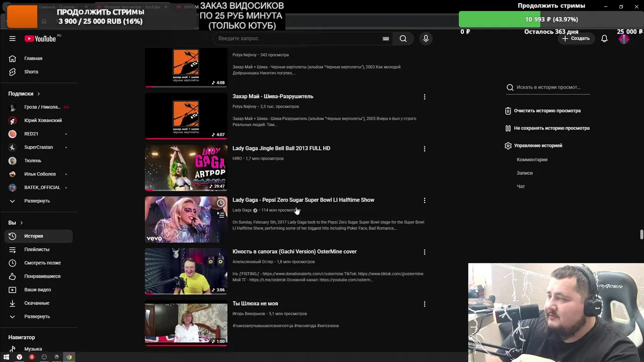Open options for Pepsi Zero Sugar Super Bowl video
This screenshot has height=362, width=644.
coord(424,201)
